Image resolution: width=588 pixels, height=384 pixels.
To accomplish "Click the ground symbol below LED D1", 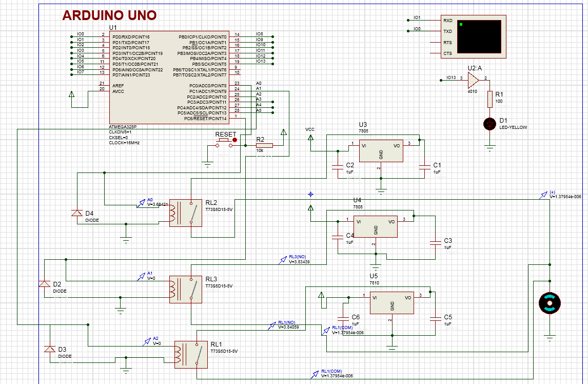I will [x=490, y=148].
